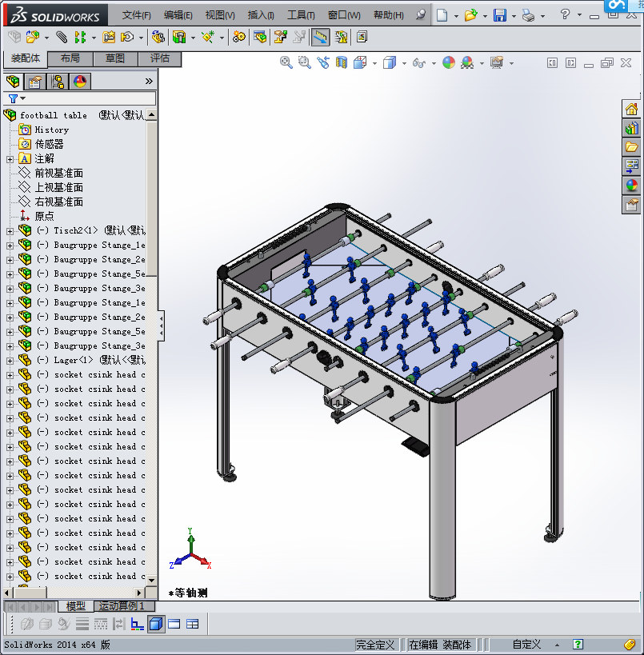
Task: Open PropertyManager tab icon
Action: pyautogui.click(x=35, y=81)
